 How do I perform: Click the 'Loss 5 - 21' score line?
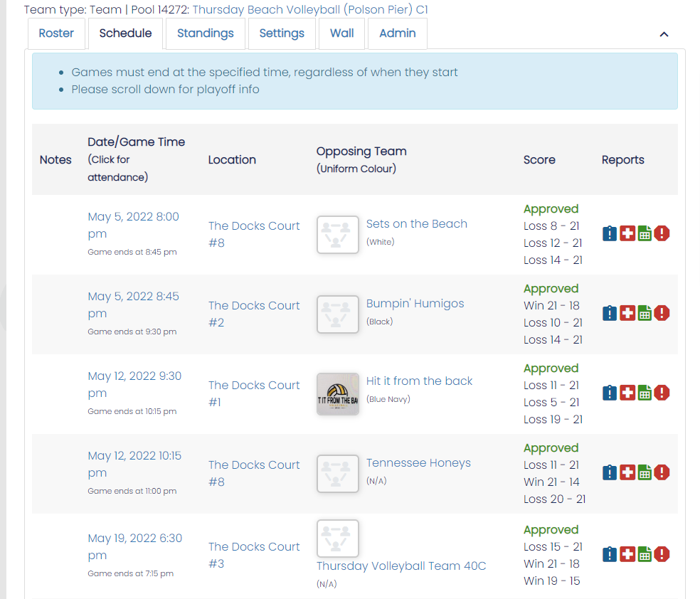tap(551, 403)
